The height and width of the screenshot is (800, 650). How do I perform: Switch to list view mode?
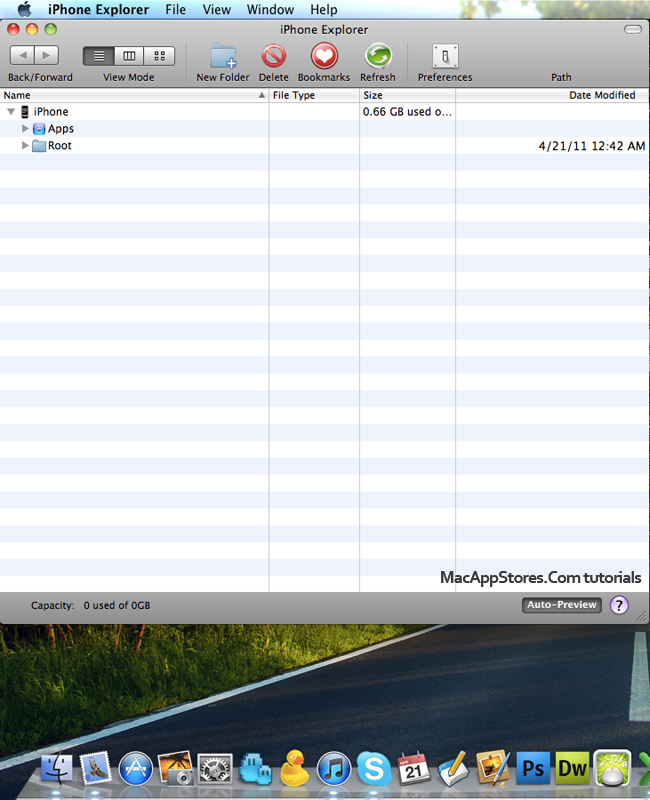(99, 56)
